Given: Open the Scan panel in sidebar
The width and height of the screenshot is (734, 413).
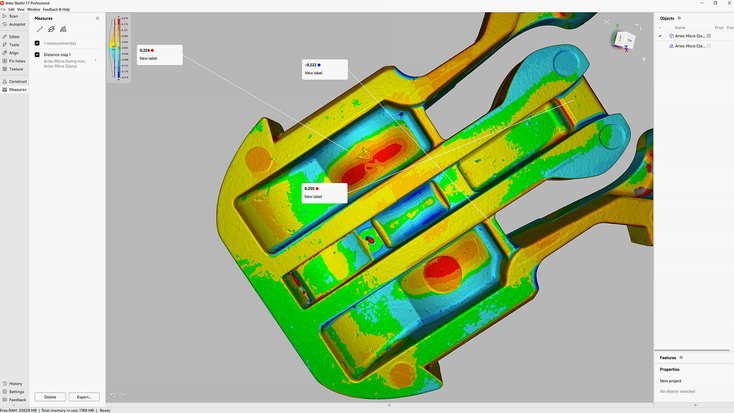Looking at the screenshot, I should pos(14,16).
